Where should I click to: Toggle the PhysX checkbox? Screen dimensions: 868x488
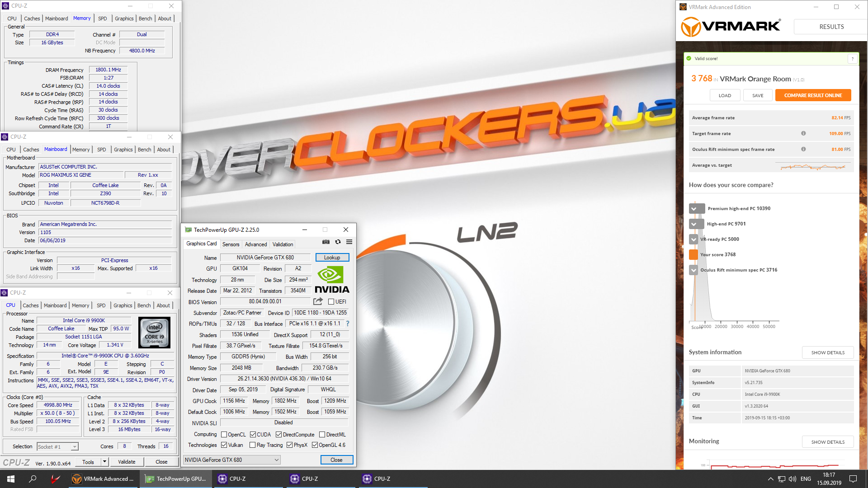tap(289, 445)
